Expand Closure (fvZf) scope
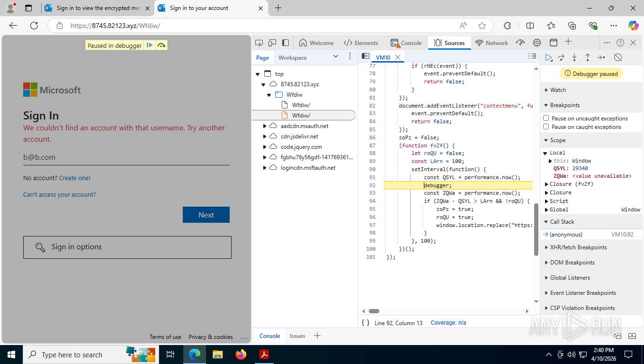 (x=546, y=184)
